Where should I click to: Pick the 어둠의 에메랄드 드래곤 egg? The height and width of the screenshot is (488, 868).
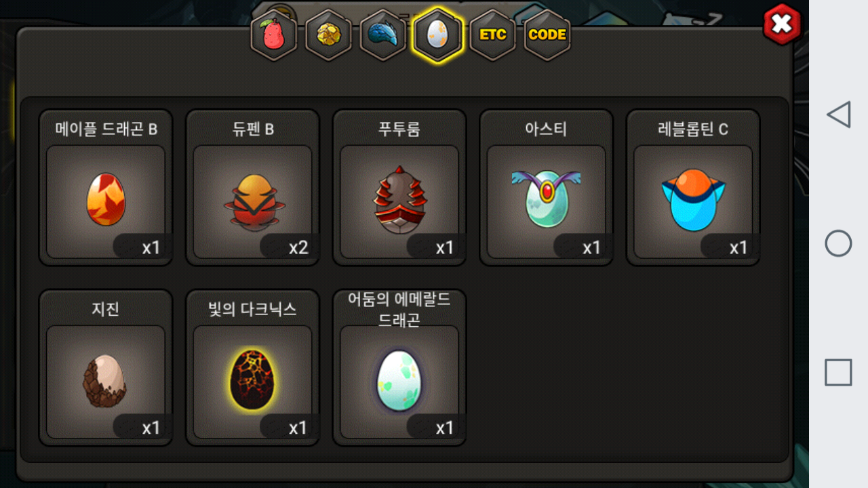pyautogui.click(x=399, y=368)
